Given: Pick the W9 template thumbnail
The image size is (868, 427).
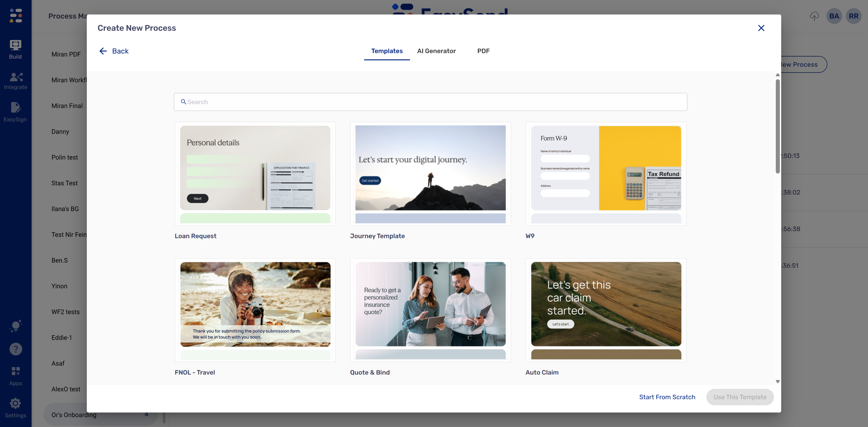Looking at the screenshot, I should 606,174.
